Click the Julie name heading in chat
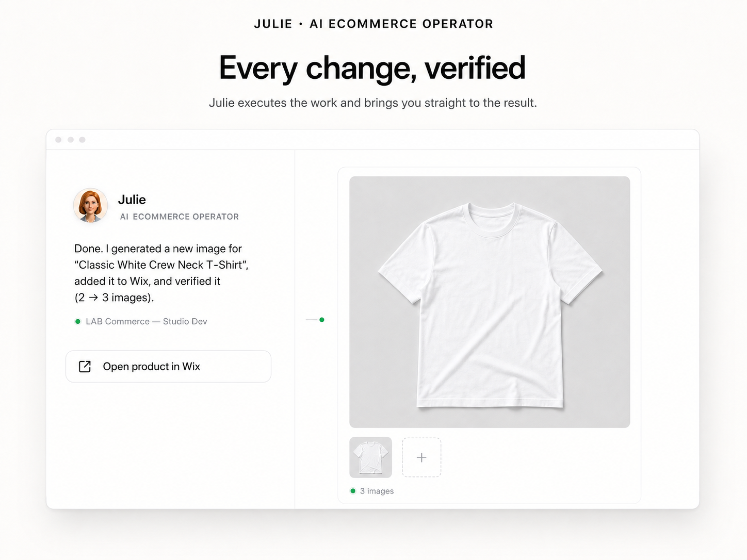The height and width of the screenshot is (560, 747). (x=132, y=199)
